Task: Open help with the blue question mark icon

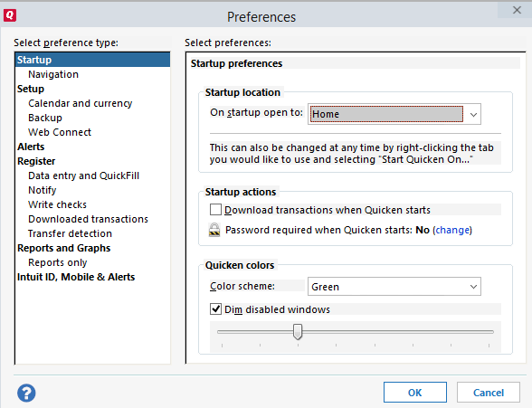Action: pyautogui.click(x=26, y=394)
